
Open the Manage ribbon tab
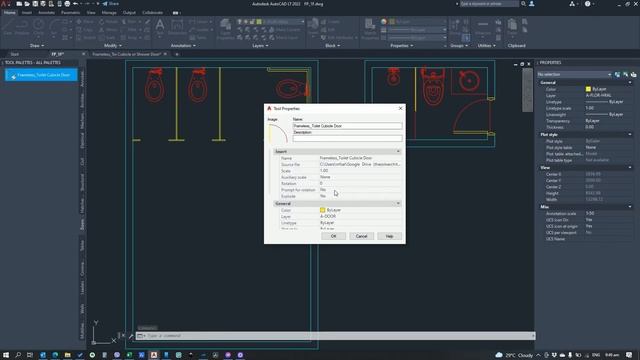(109, 13)
